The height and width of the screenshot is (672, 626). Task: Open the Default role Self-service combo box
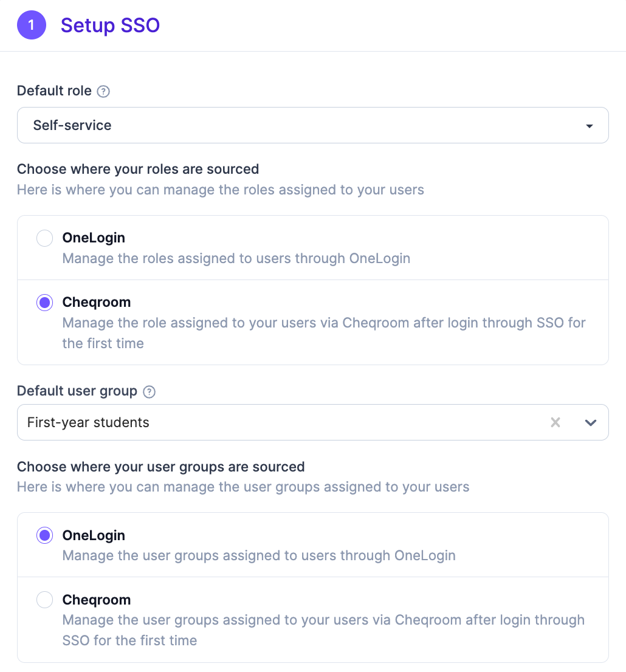pos(312,125)
